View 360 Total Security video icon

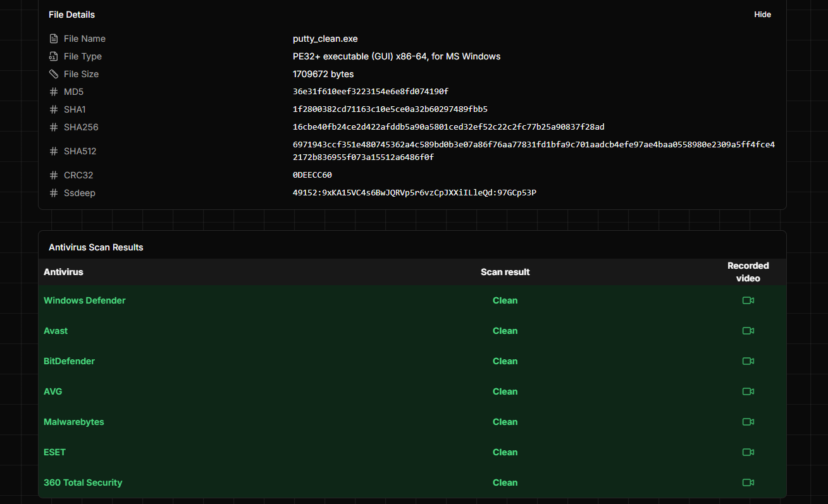[748, 482]
